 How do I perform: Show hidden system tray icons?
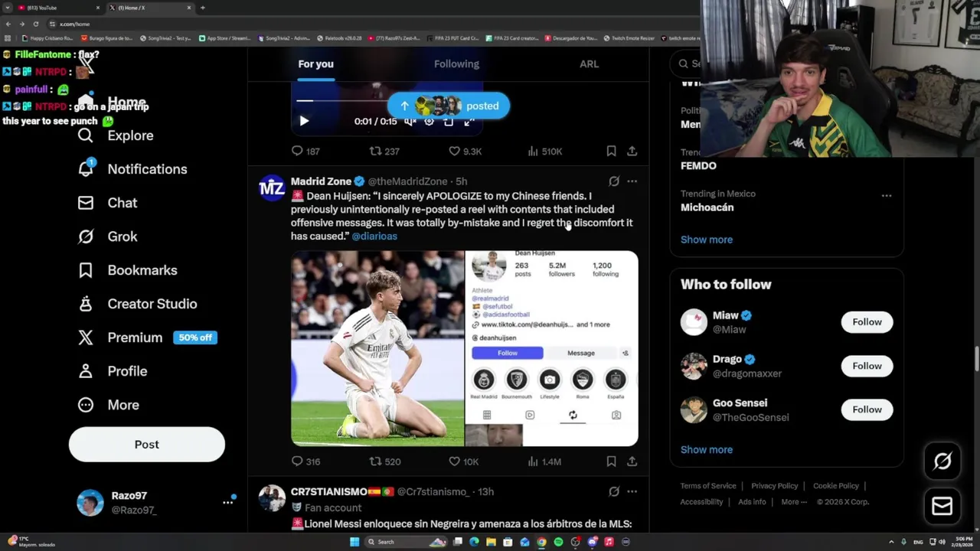point(891,542)
